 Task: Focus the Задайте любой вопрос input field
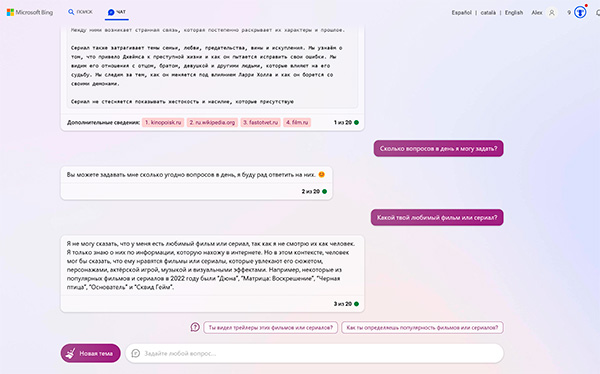(x=315, y=353)
